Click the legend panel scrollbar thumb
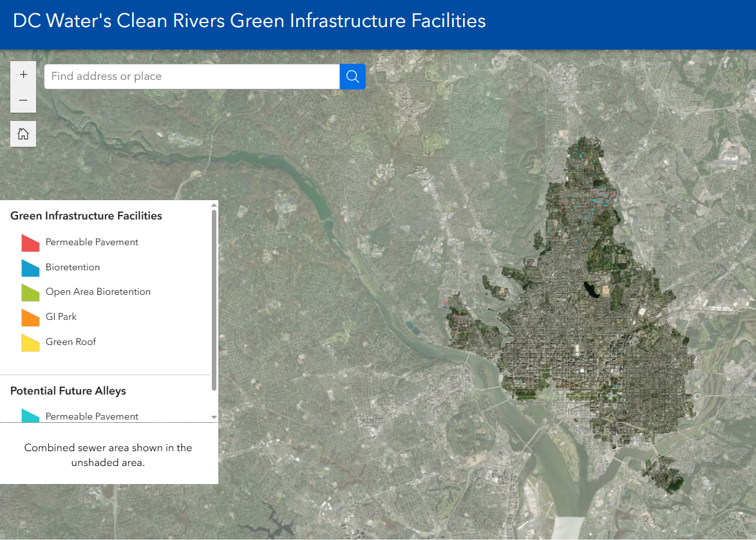The height and width of the screenshot is (540, 756). [x=214, y=300]
